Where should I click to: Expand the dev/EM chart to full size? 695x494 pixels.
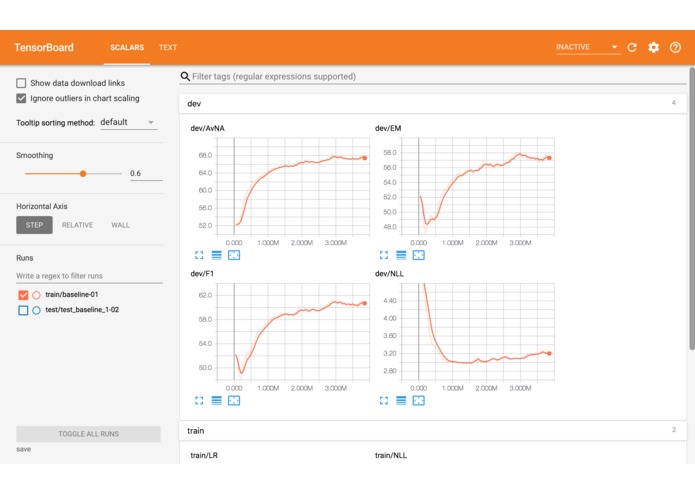pyautogui.click(x=384, y=255)
